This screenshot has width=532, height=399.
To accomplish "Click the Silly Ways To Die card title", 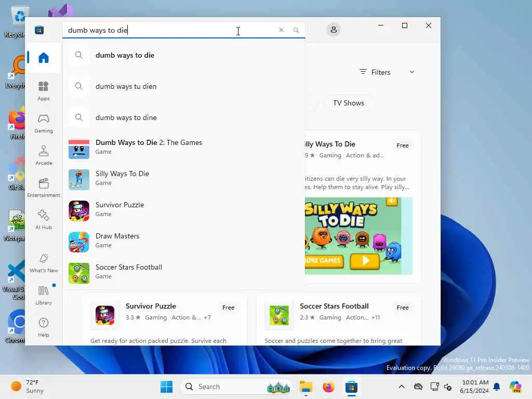I will coord(330,144).
